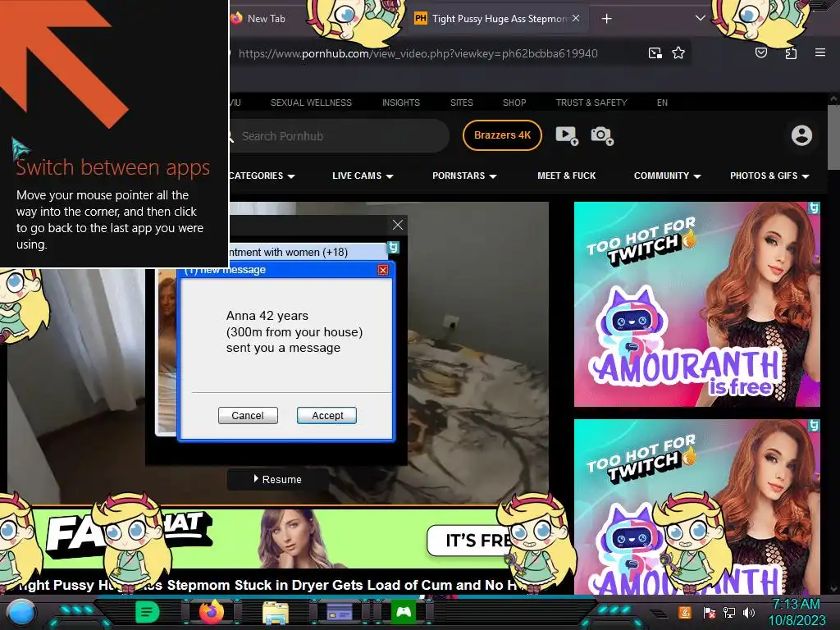Click ad marker icon on top Amouranth banner
The image size is (840, 630).
point(815,208)
